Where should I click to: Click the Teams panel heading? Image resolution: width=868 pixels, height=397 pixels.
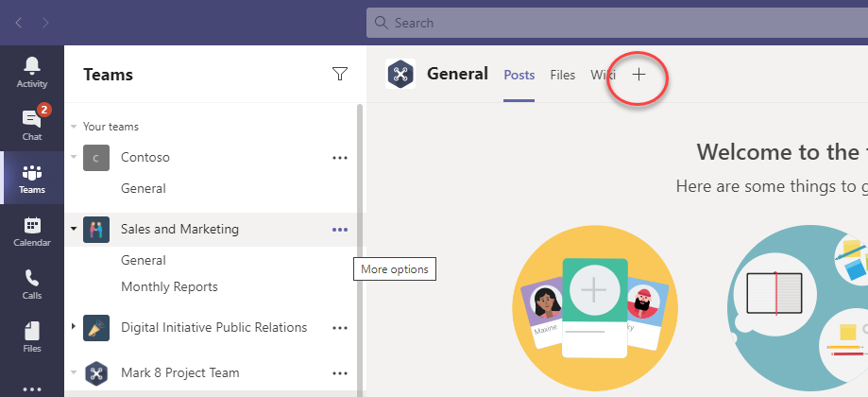point(108,74)
